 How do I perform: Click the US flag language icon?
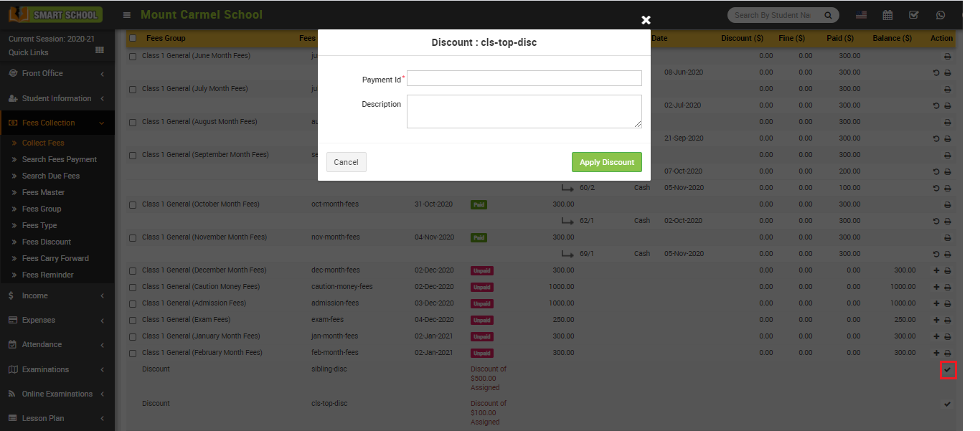click(861, 15)
